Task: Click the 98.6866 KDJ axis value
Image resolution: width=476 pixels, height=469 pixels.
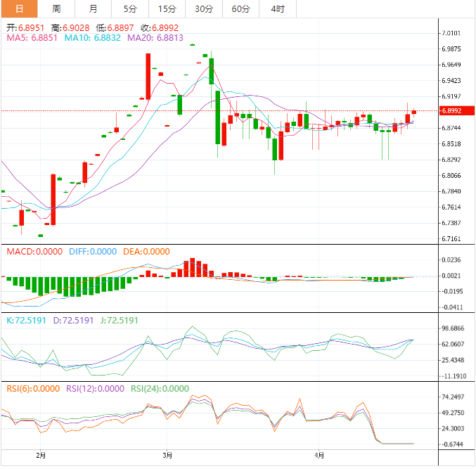Action: click(x=453, y=328)
